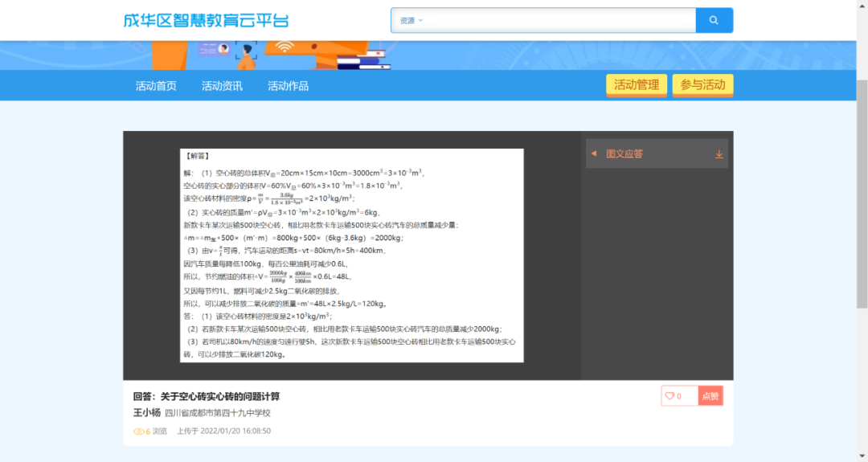Open the 活动资讯 tab
Image resolution: width=868 pixels, height=462 pixels.
(222, 86)
